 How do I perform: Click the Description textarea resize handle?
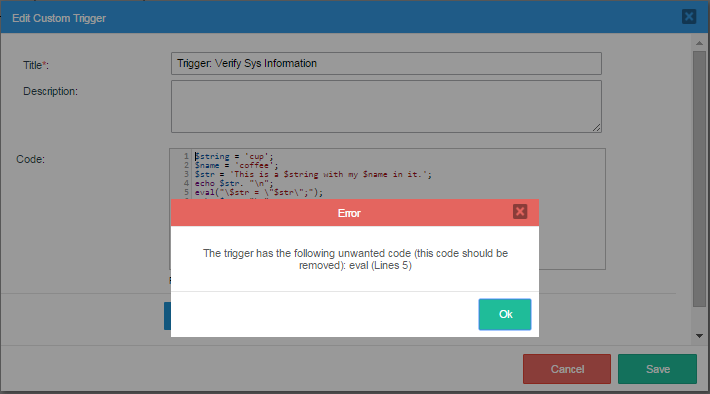[596, 128]
